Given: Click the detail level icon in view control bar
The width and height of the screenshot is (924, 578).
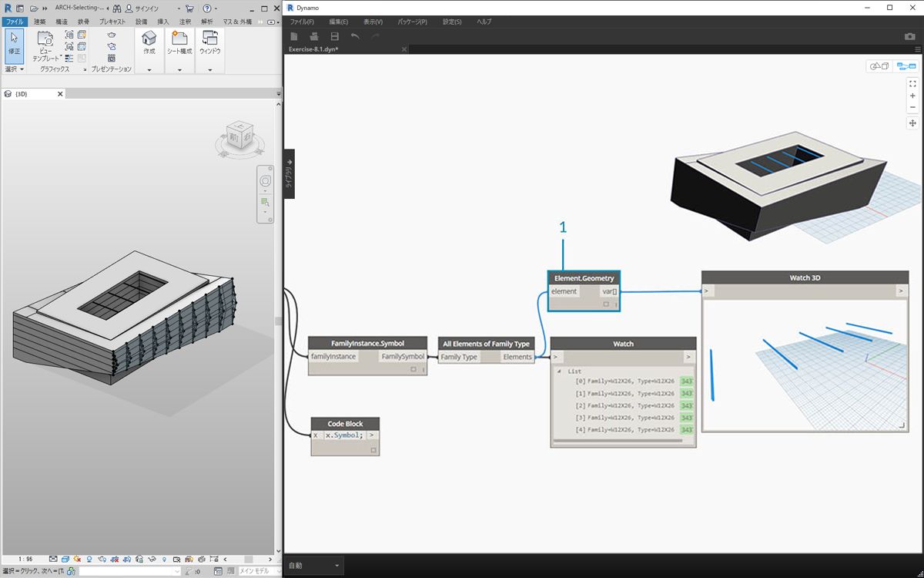Looking at the screenshot, I should [x=52, y=559].
